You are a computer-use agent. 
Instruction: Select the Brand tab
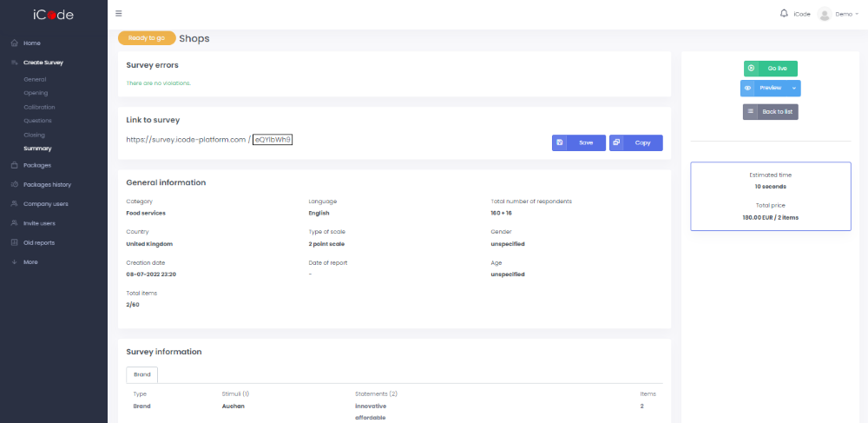(141, 374)
